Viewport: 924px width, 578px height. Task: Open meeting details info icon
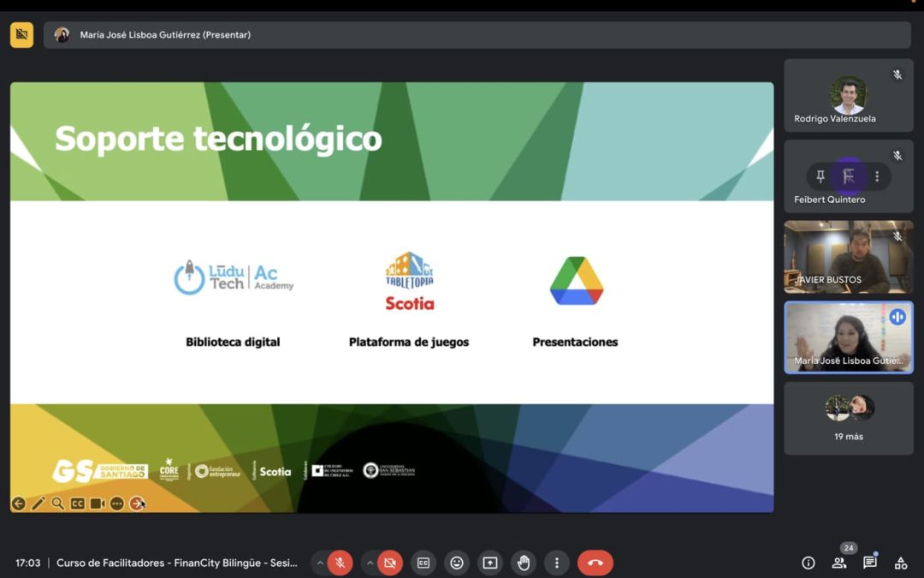[808, 563]
